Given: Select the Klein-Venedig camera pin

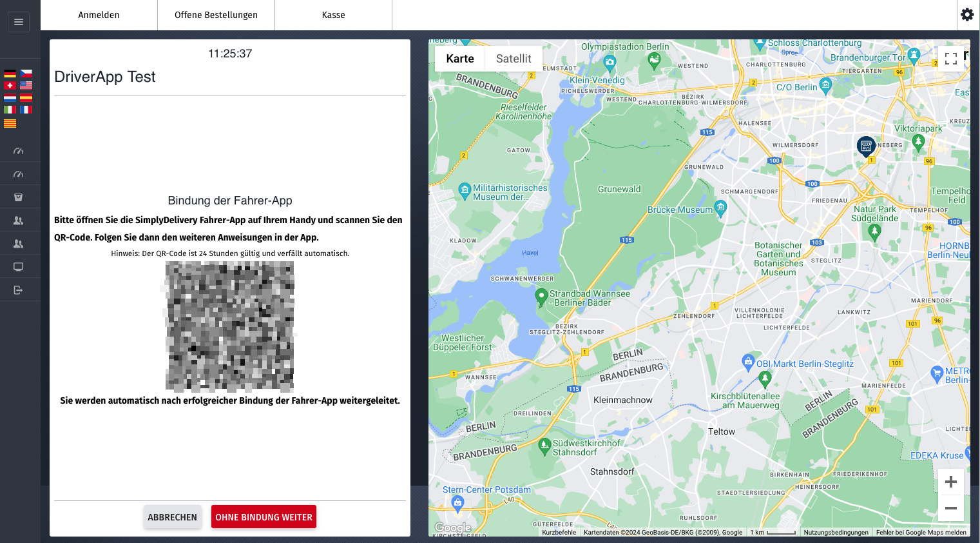Looking at the screenshot, I should pyautogui.click(x=610, y=63).
